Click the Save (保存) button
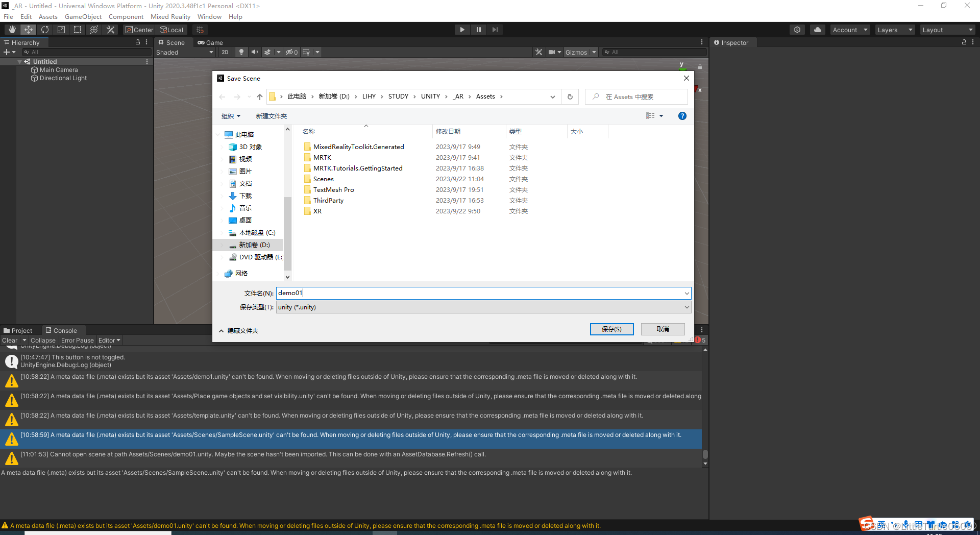Screen dimensions: 980x535 click(611, 329)
